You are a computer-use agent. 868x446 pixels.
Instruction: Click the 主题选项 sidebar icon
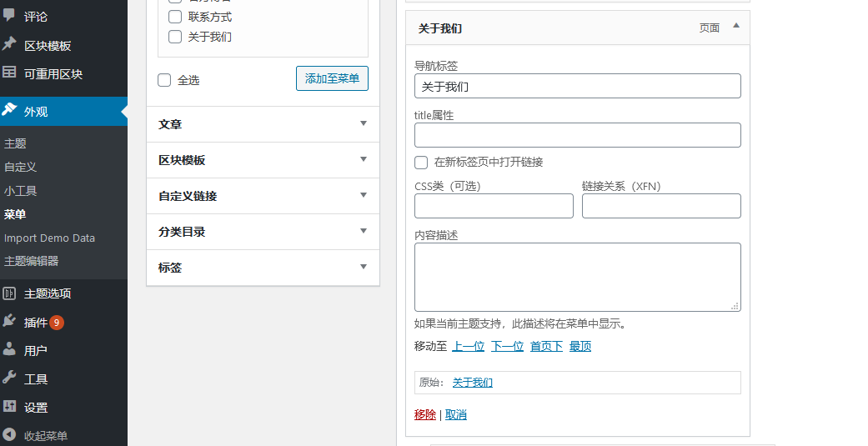(x=9, y=293)
